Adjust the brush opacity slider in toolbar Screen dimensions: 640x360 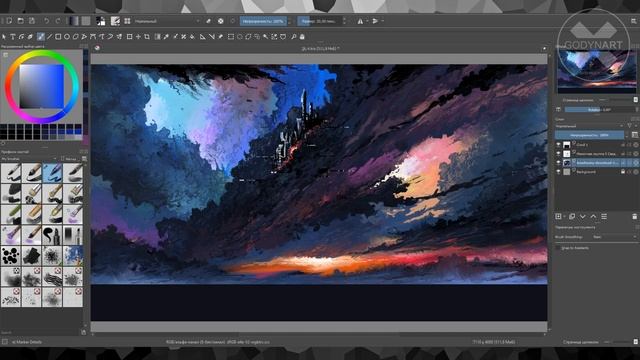click(263, 21)
